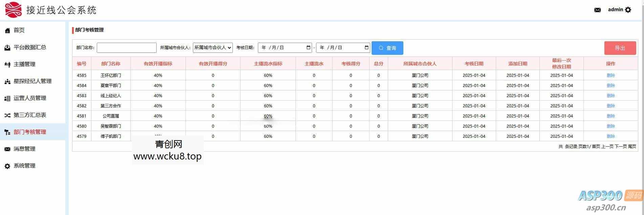This screenshot has height=215, width=644.
Task: Open 消息管理 menu item
Action: point(24,149)
